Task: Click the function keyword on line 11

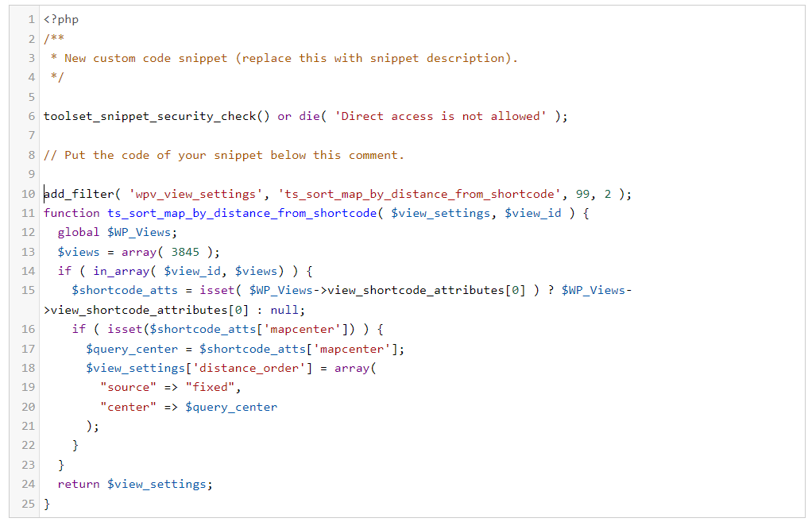Action: tap(72, 213)
